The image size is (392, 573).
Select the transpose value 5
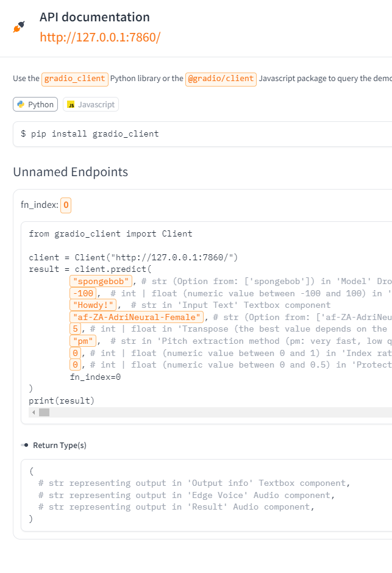click(75, 329)
